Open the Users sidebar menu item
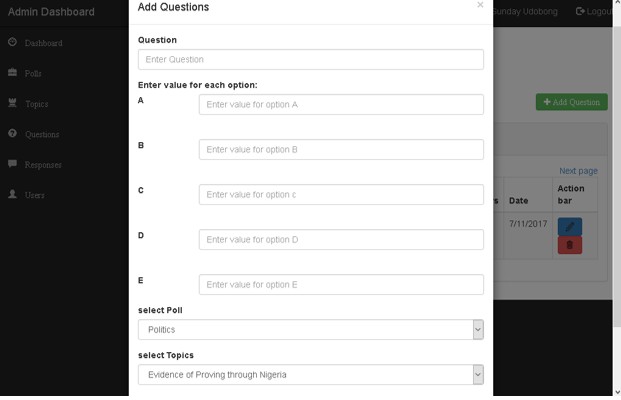621x400 pixels. (x=34, y=195)
